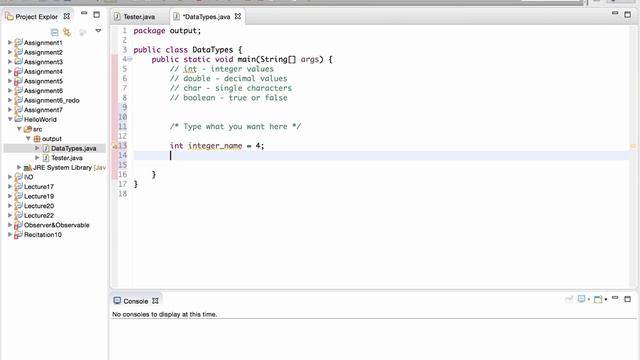The height and width of the screenshot is (360, 640).
Task: Minimize the Project Explorer panel
Action: [x=84, y=13]
